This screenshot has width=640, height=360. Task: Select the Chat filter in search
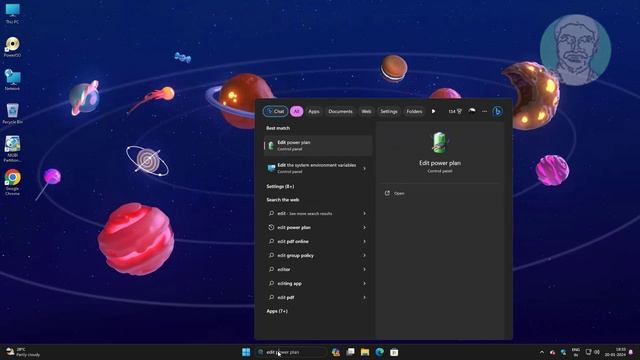(x=276, y=111)
